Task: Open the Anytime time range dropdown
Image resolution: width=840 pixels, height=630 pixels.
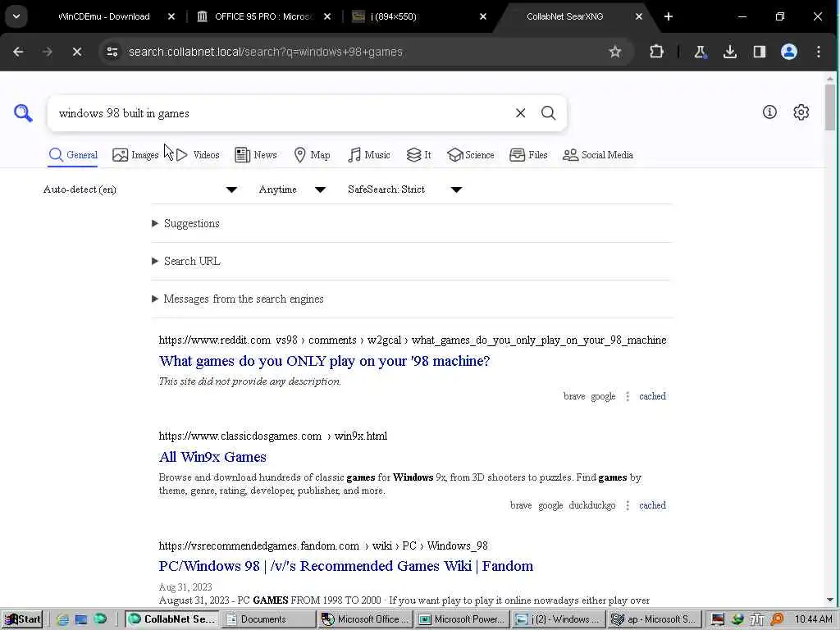Action: tap(292, 189)
